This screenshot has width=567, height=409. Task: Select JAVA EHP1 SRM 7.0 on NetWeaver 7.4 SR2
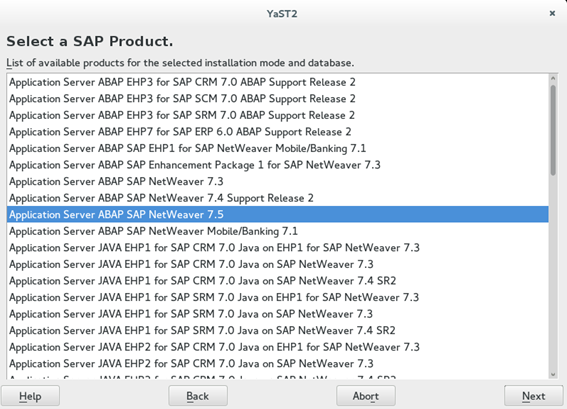pyautogui.click(x=278, y=331)
